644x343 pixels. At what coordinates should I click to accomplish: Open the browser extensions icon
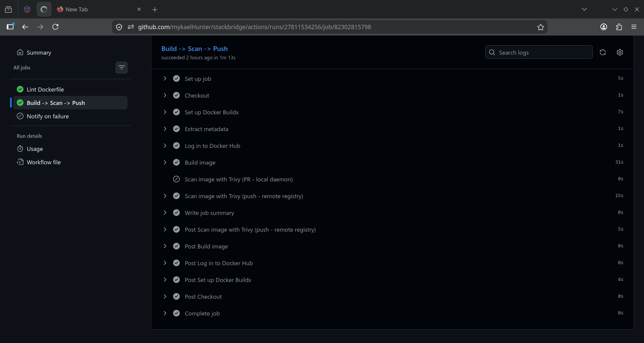(619, 27)
